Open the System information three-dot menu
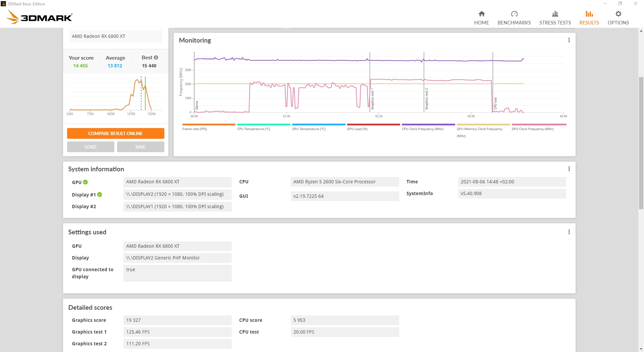The width and height of the screenshot is (644, 352). pyautogui.click(x=569, y=169)
